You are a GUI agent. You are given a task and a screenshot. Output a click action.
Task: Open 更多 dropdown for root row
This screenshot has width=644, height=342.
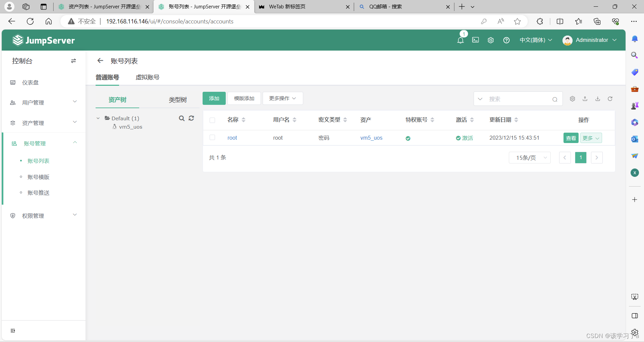(x=591, y=138)
